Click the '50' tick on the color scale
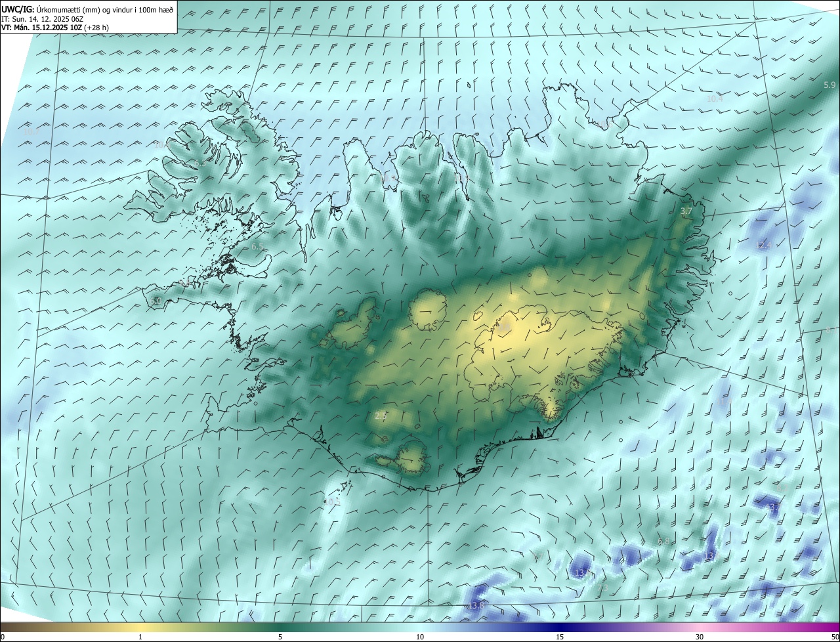The width and height of the screenshot is (840, 642). pyautogui.click(x=835, y=637)
